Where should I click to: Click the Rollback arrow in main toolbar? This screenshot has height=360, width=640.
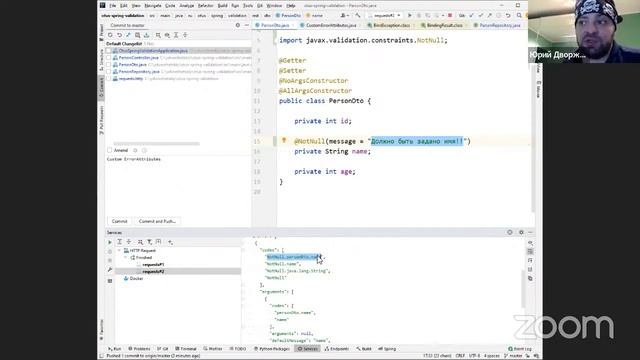tap(508, 16)
